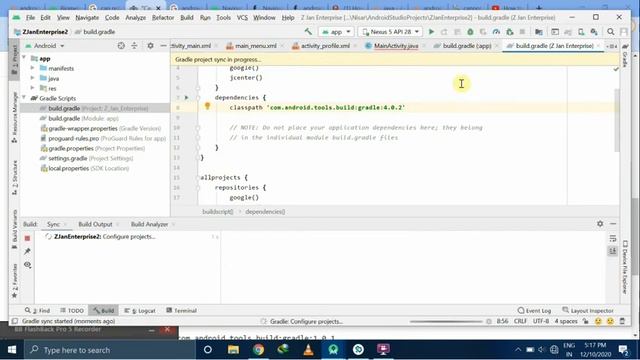Open the AVD Manager toolbar icon

[x=581, y=32]
